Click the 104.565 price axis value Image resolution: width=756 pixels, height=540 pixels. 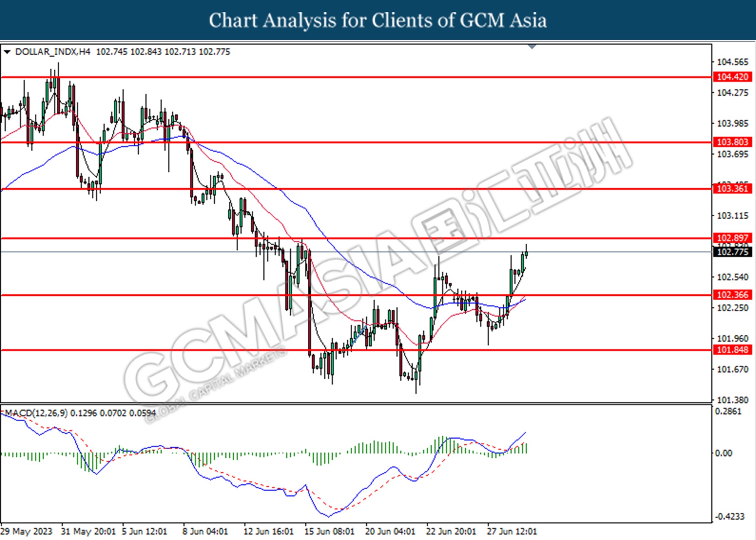pos(733,62)
